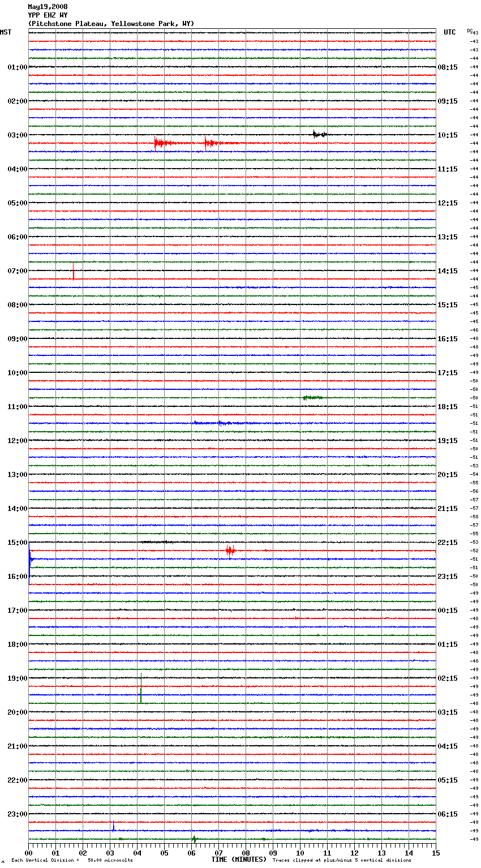Click the 22:15 UTC time label
Screen dimensions: 481x868
pos(448,543)
